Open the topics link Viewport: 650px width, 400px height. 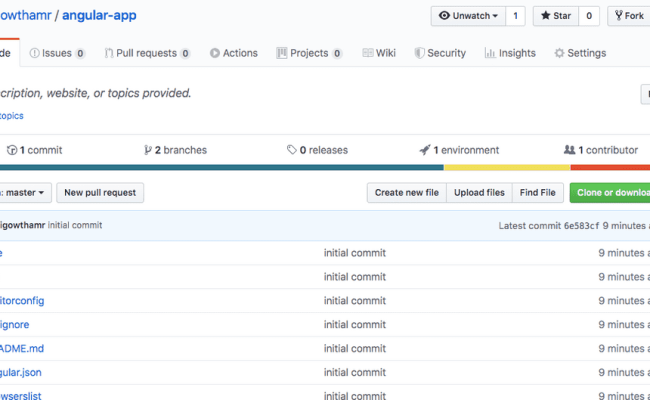click(x=11, y=116)
